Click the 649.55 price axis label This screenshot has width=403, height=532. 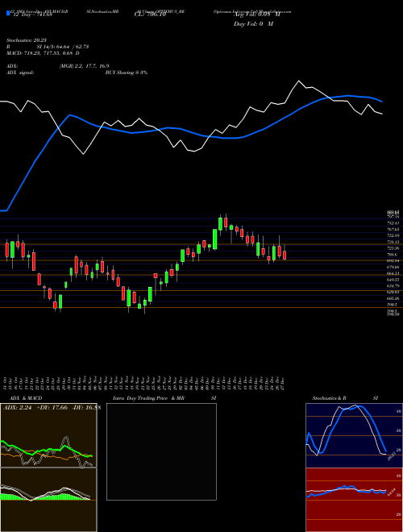coord(393,280)
